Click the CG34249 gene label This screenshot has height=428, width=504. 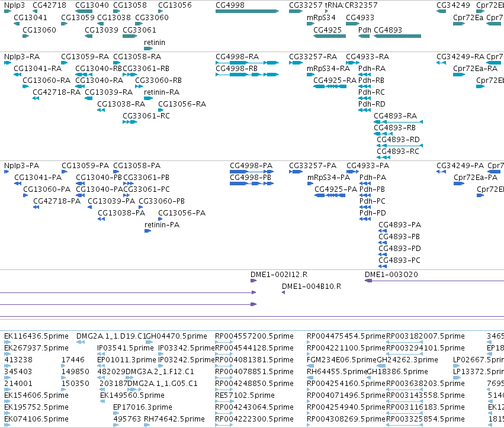click(x=453, y=5)
